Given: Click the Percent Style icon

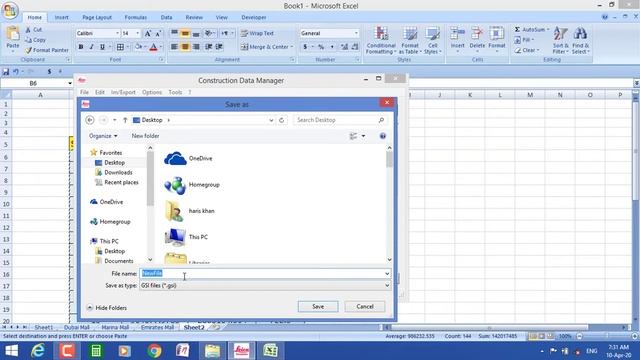Looking at the screenshot, I should click(321, 47).
